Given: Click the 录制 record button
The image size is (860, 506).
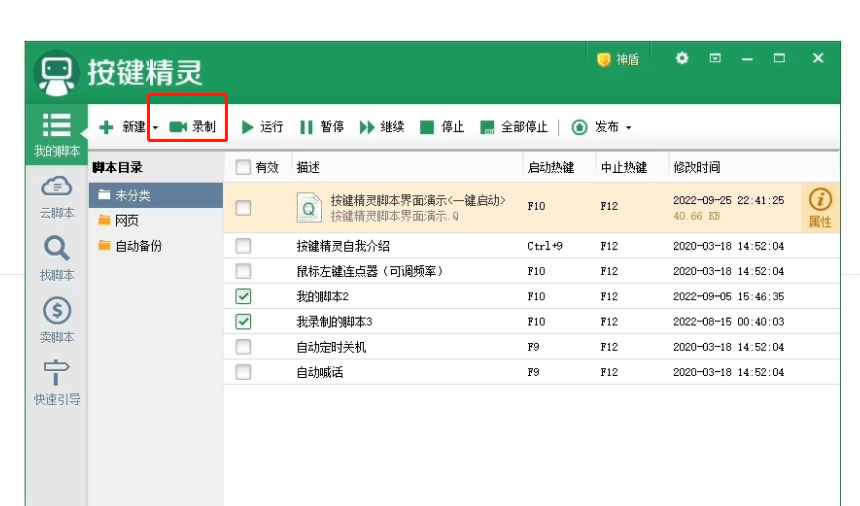Looking at the screenshot, I should (192, 127).
